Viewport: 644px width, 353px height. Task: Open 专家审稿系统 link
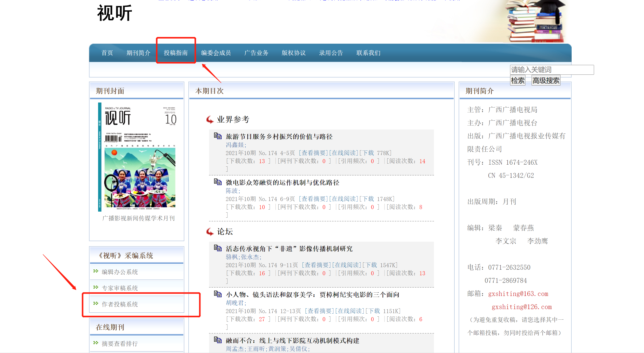(x=120, y=288)
